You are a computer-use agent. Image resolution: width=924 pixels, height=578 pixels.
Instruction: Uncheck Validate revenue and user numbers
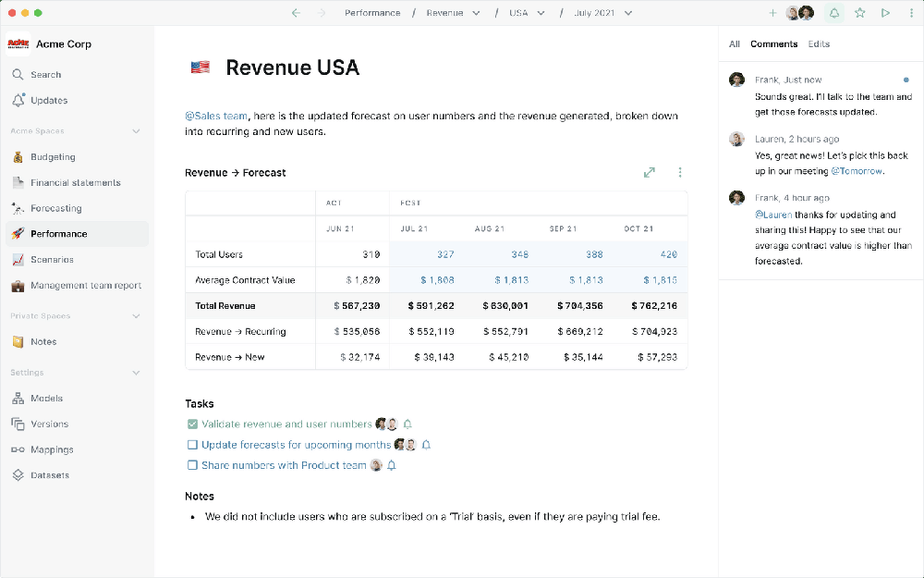pyautogui.click(x=192, y=424)
